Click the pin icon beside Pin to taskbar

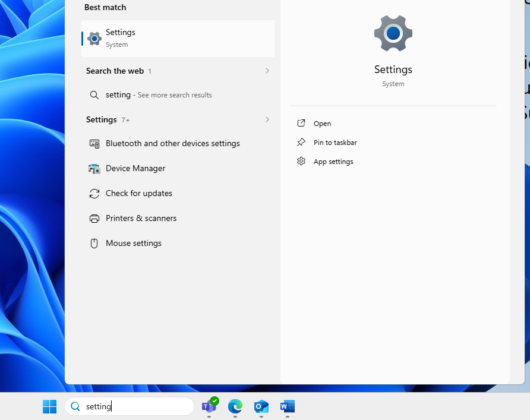pos(301,142)
